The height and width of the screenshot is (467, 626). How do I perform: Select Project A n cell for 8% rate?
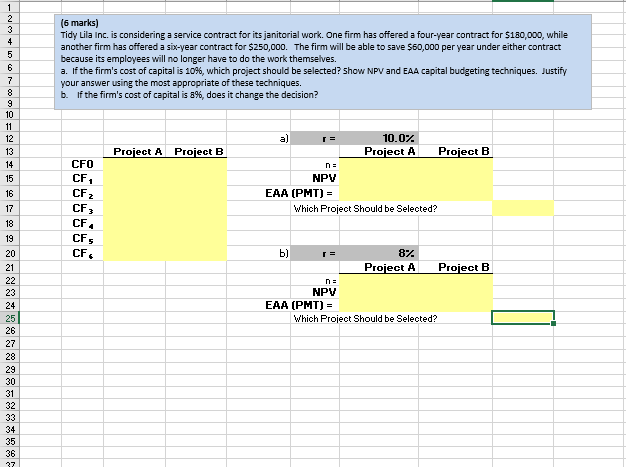click(379, 280)
